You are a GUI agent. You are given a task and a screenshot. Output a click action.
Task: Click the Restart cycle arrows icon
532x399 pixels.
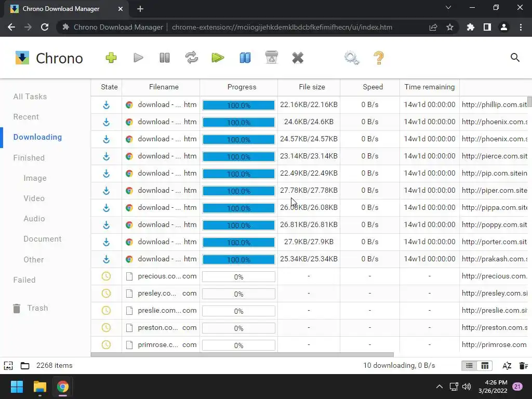pyautogui.click(x=191, y=57)
